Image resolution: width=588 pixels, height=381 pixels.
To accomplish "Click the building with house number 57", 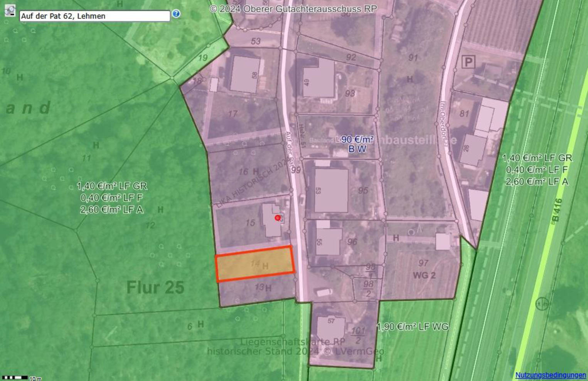I will tap(331, 328).
